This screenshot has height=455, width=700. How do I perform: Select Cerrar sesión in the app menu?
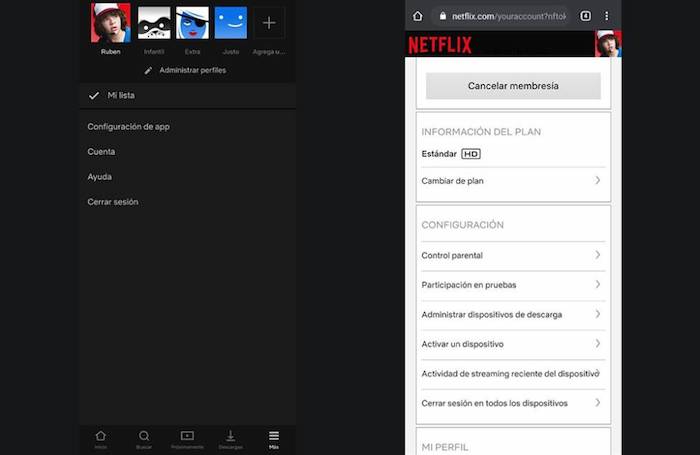point(113,202)
